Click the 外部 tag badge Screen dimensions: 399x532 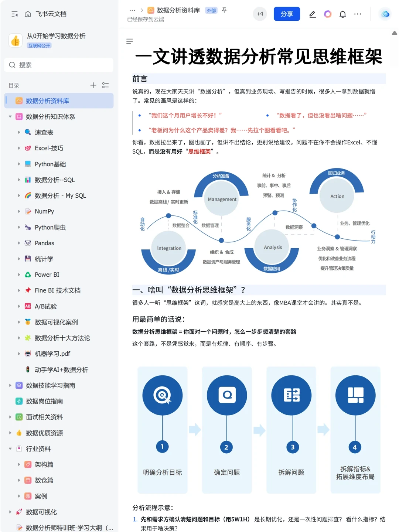[211, 11]
